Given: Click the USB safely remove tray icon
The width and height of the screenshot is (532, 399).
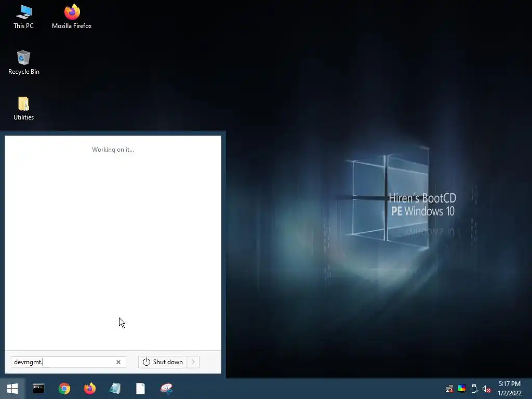Looking at the screenshot, I should (x=474, y=389).
